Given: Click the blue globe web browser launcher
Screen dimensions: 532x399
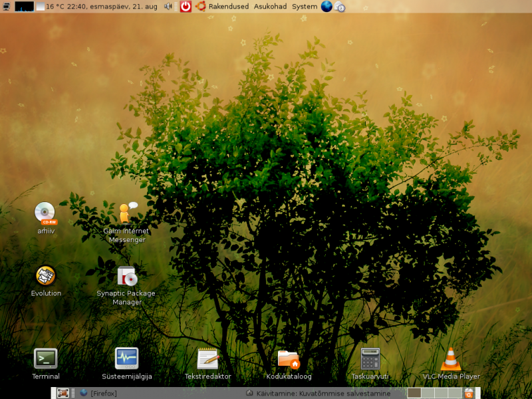Looking at the screenshot, I should click(x=327, y=7).
